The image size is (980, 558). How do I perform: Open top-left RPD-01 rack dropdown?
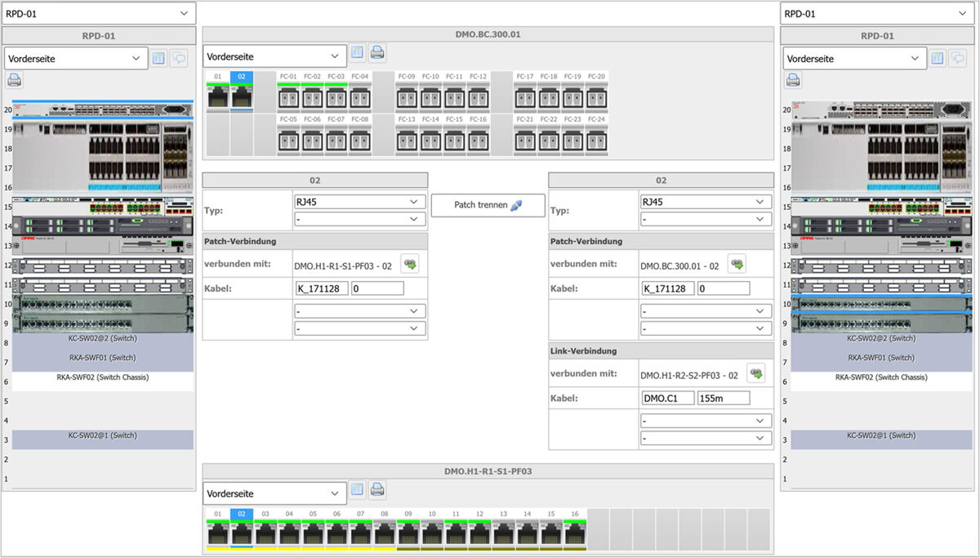[x=99, y=13]
